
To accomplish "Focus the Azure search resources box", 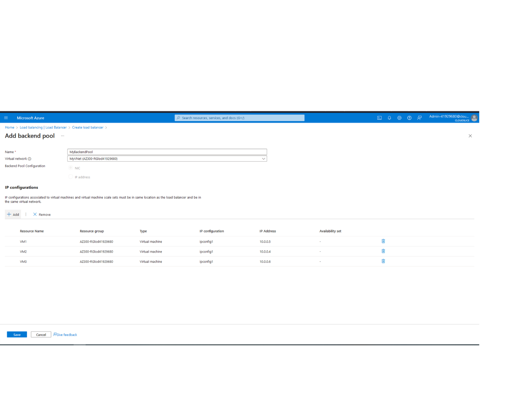I will pyautogui.click(x=239, y=118).
